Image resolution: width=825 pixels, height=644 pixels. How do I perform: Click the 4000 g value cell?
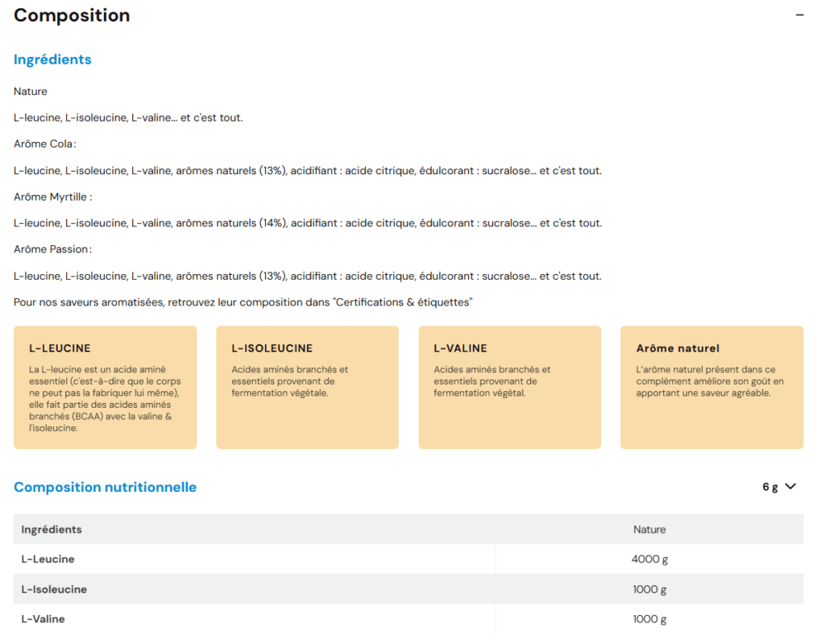click(649, 559)
